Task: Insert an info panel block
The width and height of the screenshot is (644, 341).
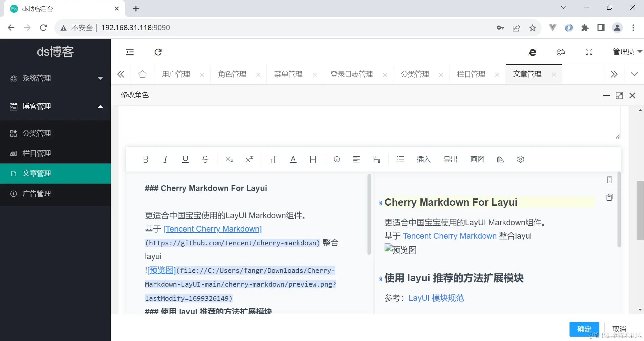Action: coord(337,159)
